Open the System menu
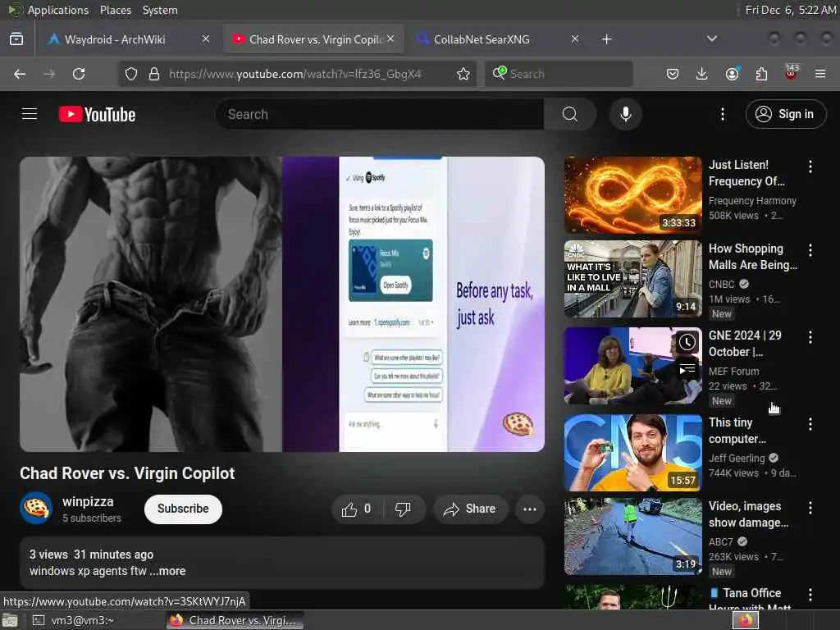 point(160,10)
